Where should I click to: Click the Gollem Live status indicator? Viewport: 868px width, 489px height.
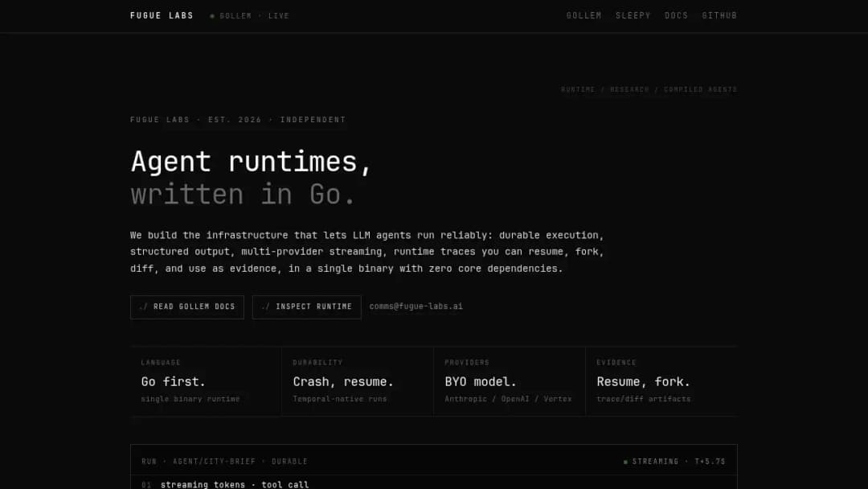click(x=250, y=16)
